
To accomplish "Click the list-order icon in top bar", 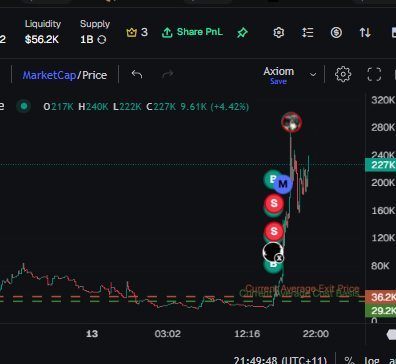I will click(307, 33).
